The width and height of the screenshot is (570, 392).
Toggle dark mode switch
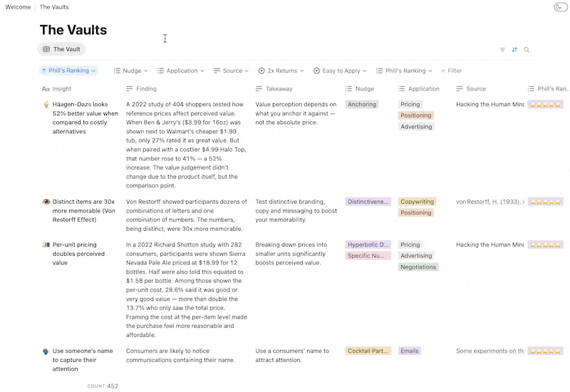[x=560, y=7]
